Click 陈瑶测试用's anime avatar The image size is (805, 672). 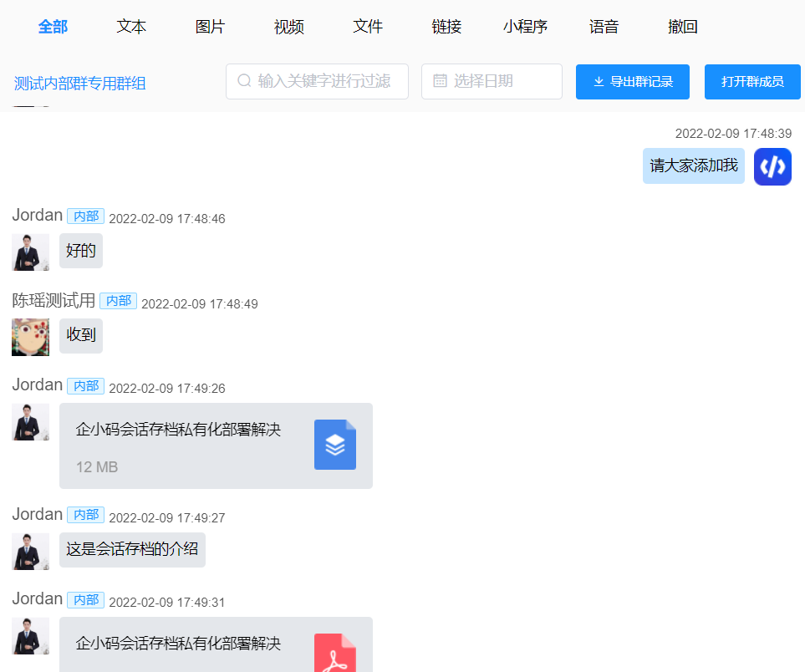click(x=30, y=338)
